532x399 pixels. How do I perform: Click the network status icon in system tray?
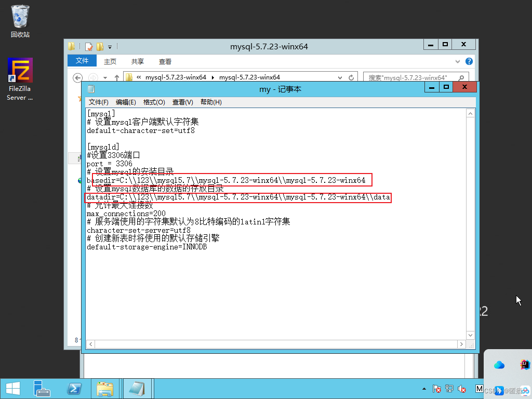coord(450,389)
